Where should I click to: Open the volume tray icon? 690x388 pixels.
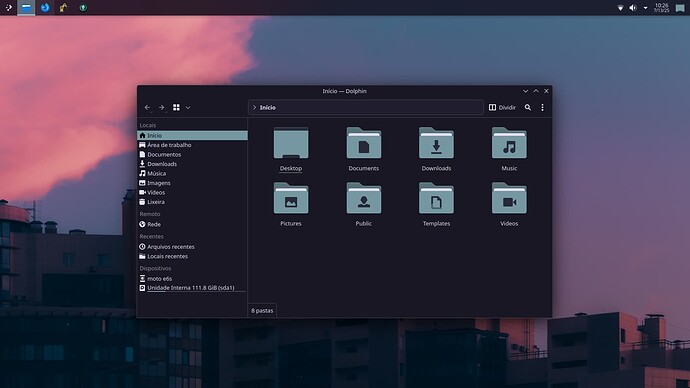click(633, 8)
